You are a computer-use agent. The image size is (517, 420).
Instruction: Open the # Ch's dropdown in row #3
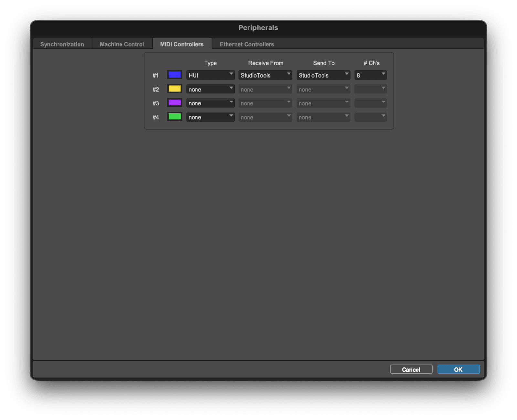(371, 103)
